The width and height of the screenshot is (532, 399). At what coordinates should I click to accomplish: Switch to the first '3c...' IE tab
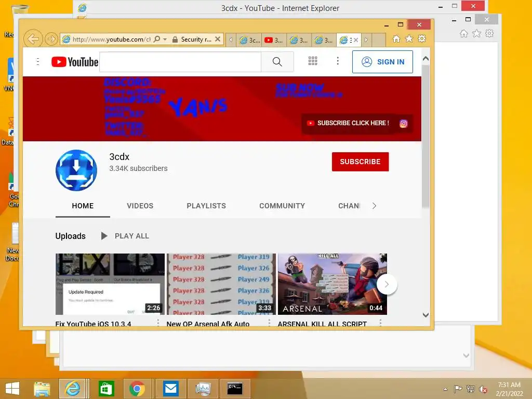tap(249, 40)
